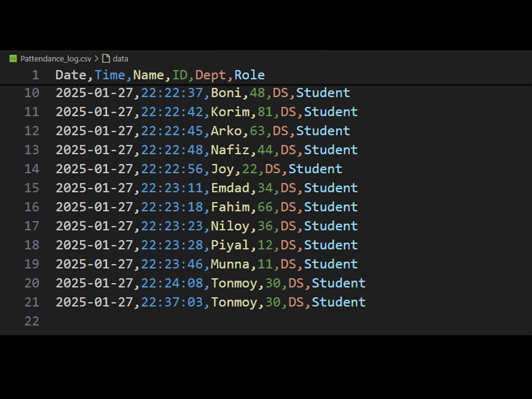Image resolution: width=532 pixels, height=399 pixels.
Task: Click the name Boni
Action: pos(226,93)
